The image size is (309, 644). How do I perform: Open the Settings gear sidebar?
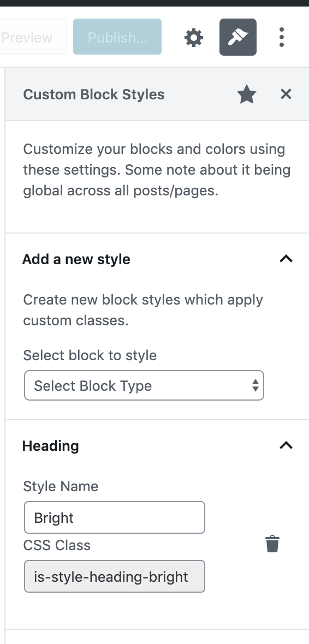[194, 37]
